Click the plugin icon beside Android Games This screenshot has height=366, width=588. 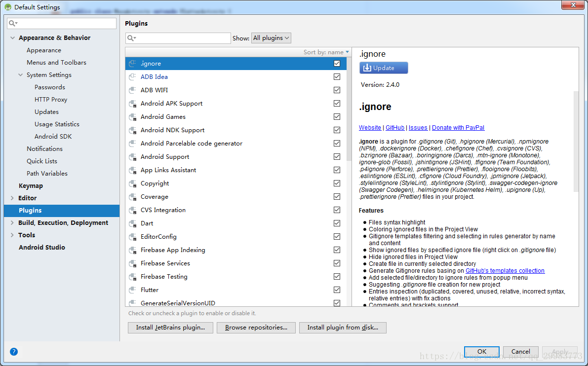point(132,117)
